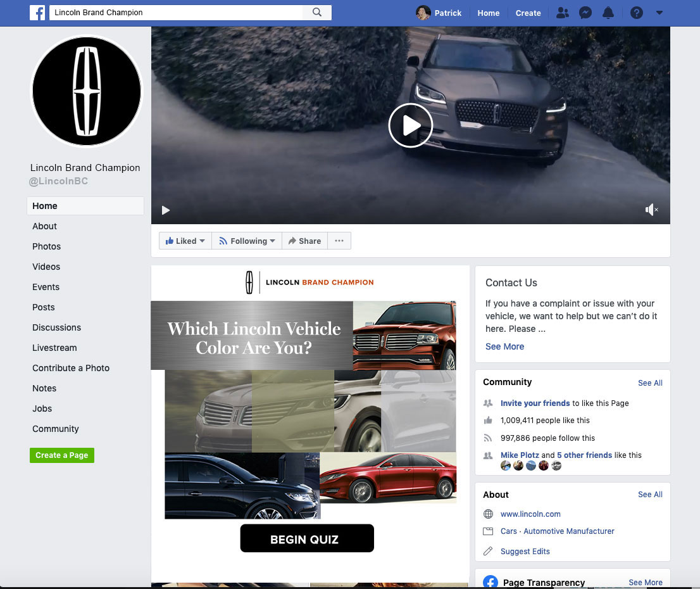Open Patrick's profile avatar
Viewport: 700px width, 589px height.
423,13
